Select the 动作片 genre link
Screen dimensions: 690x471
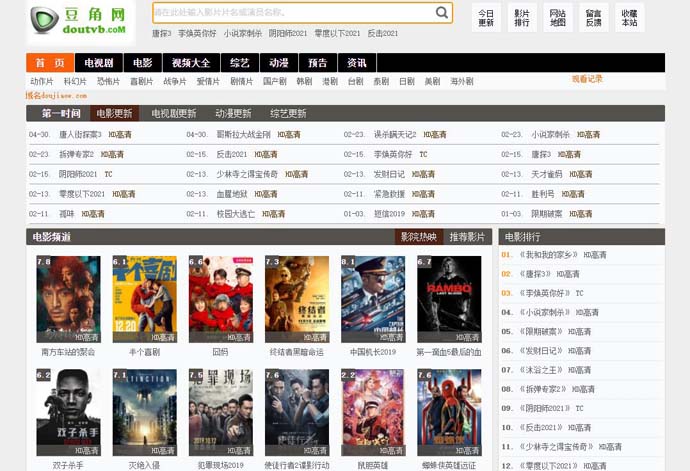click(x=42, y=81)
